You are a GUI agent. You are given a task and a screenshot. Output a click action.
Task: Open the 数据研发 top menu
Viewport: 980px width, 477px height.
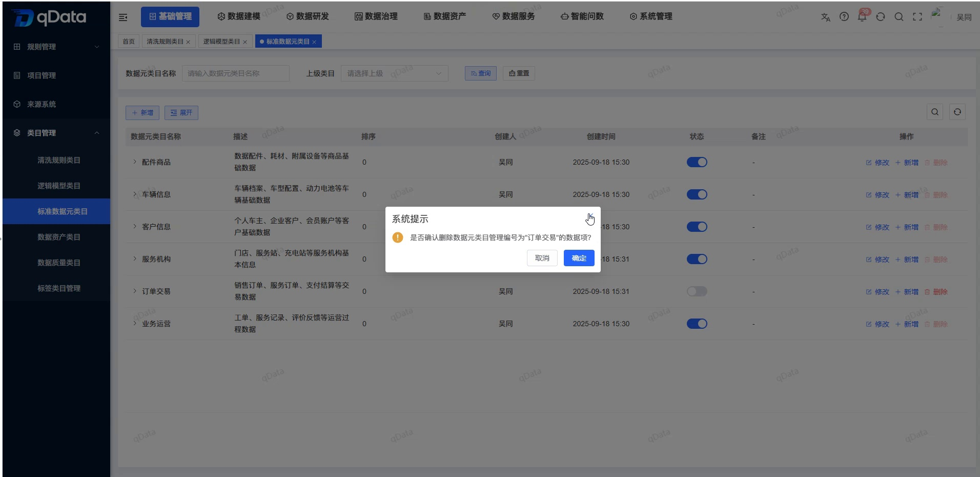point(308,16)
